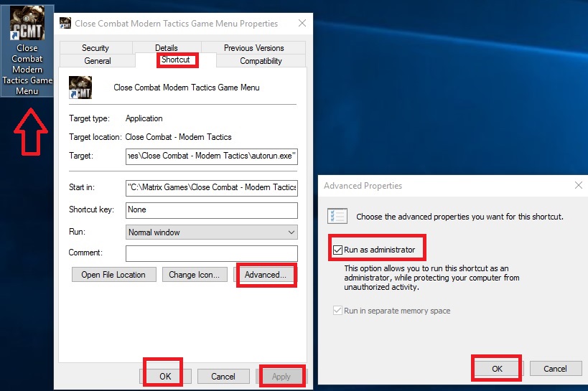Screen dimensions: 588x391
Task: Click the Target path input field
Action: point(212,156)
